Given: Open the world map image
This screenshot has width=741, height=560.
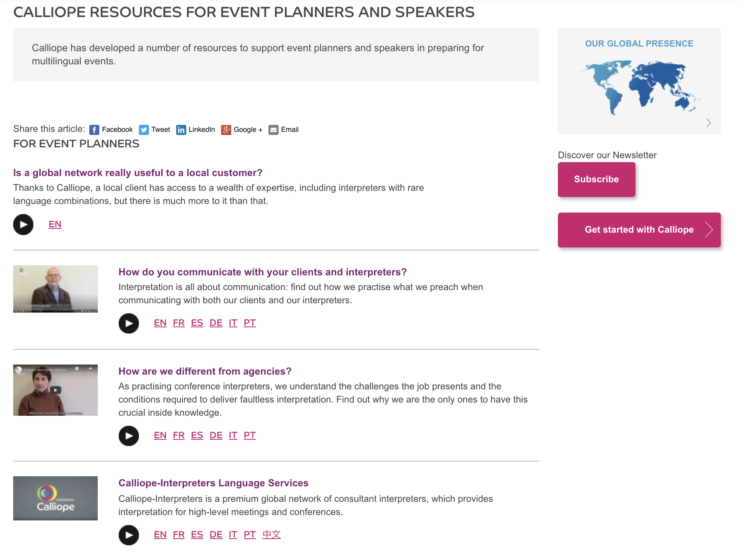Looking at the screenshot, I should pos(639,87).
